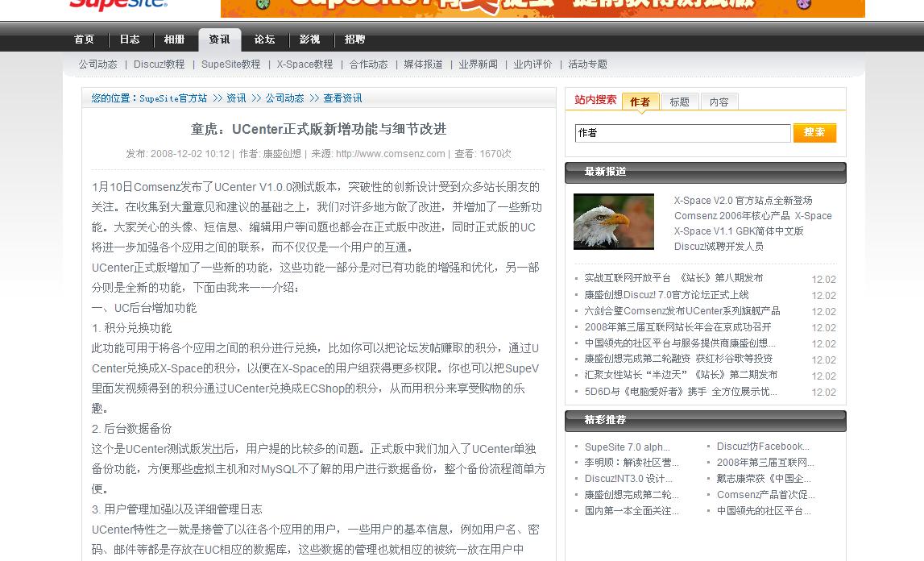Open 2008年第三届互联网站长年会在京成功召开 article
This screenshot has width=924, height=561.
pyautogui.click(x=677, y=326)
